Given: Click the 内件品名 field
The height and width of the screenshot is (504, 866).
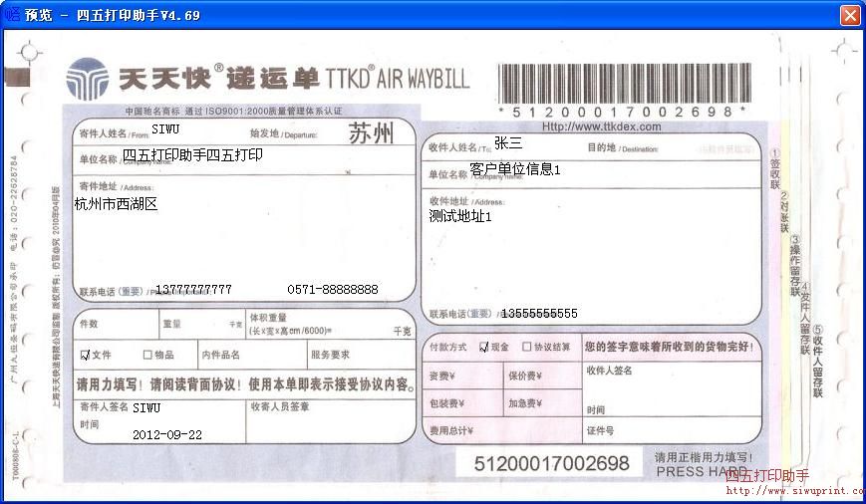Looking at the screenshot, I should click(x=252, y=355).
